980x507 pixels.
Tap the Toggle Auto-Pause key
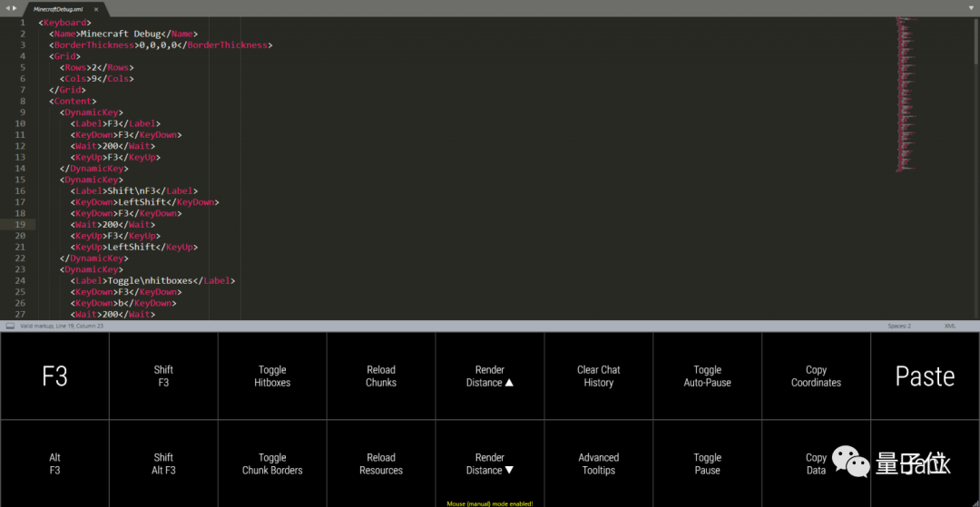707,375
